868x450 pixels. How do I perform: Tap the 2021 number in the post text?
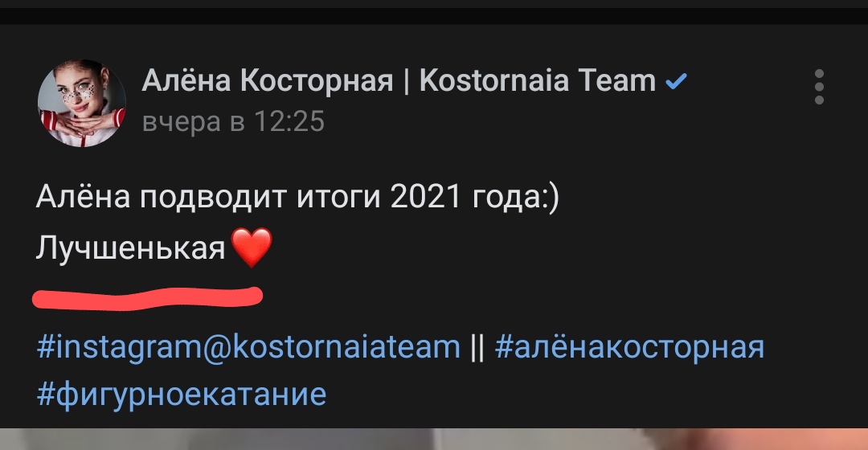pyautogui.click(x=426, y=197)
